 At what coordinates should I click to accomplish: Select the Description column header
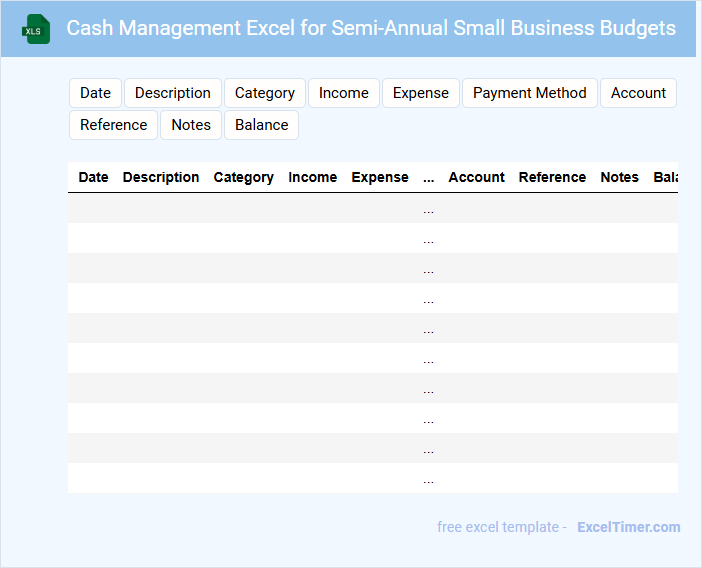coord(161,177)
